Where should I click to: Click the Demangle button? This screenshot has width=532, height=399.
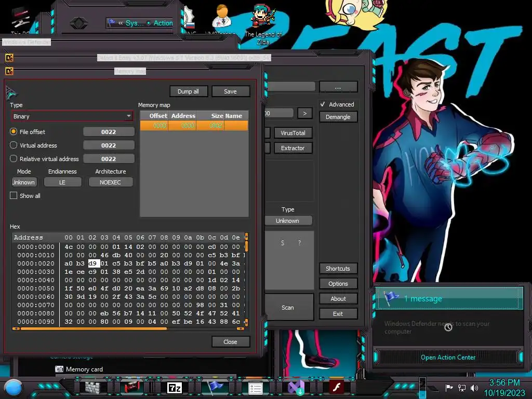click(x=338, y=117)
